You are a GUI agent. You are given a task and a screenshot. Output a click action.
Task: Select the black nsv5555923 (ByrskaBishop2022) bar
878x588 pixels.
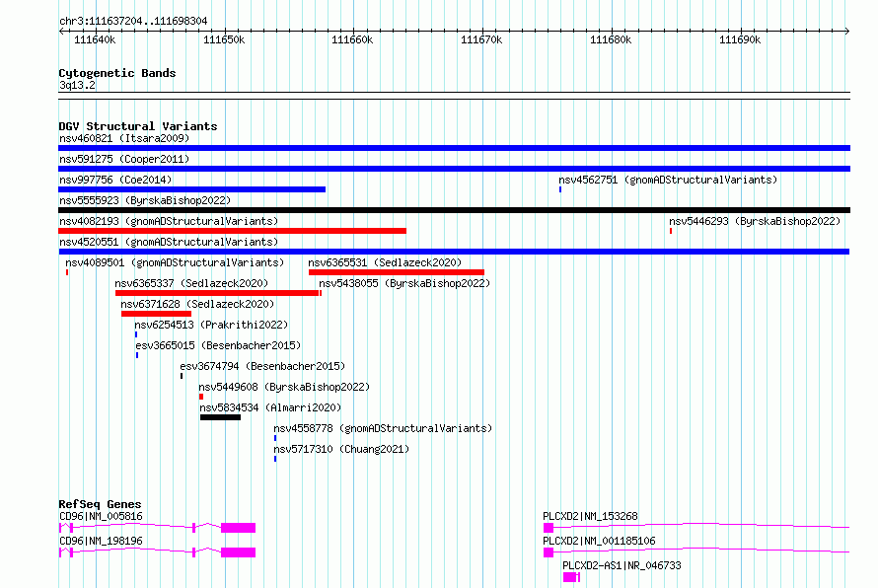[x=454, y=210]
